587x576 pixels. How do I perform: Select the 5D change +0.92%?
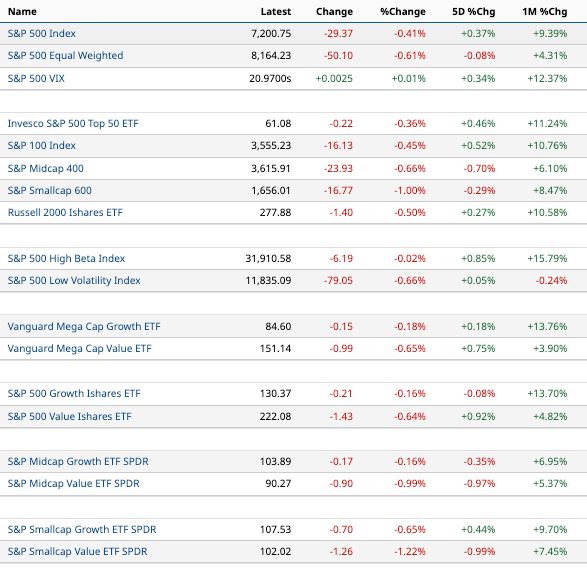coord(478,416)
